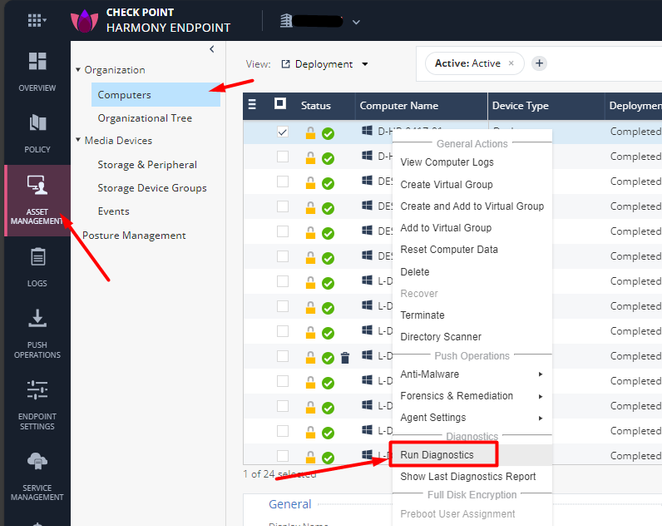Select View Computer Logs menu entry
Screen dimensions: 662x526
click(446, 162)
